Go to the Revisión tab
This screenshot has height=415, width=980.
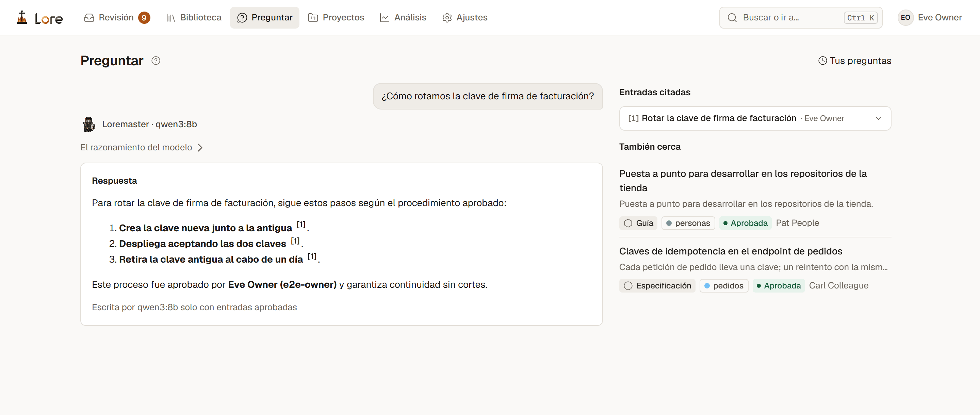click(117, 17)
